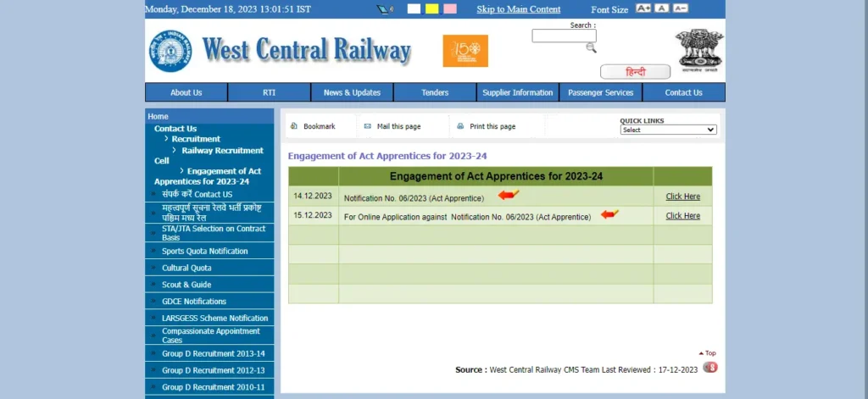Click the Print this page printer icon
This screenshot has height=399, width=868.
[x=460, y=126]
